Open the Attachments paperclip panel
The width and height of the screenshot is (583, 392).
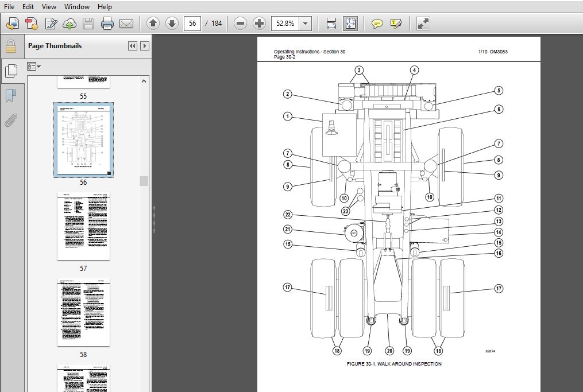[11, 120]
